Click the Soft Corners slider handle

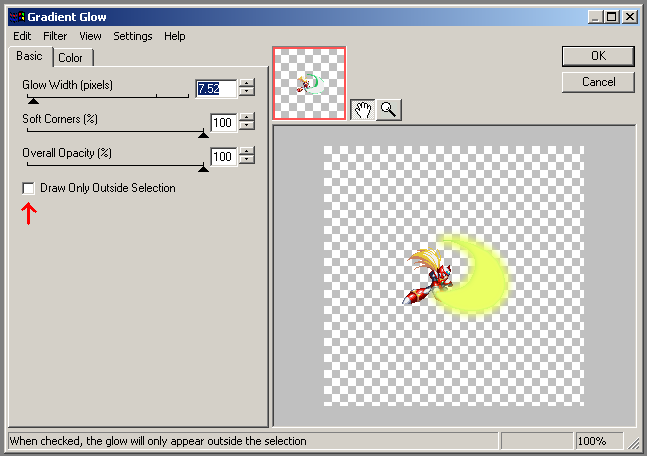click(203, 135)
